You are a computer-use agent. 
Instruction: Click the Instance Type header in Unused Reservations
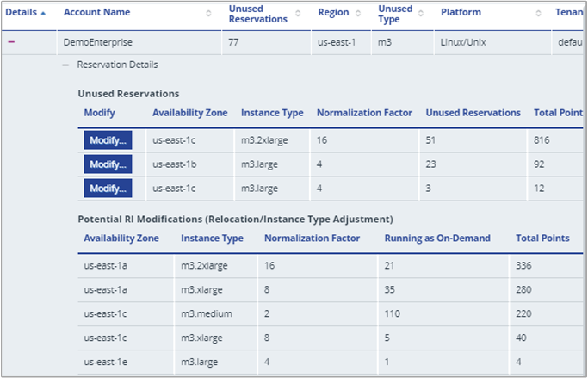click(272, 113)
